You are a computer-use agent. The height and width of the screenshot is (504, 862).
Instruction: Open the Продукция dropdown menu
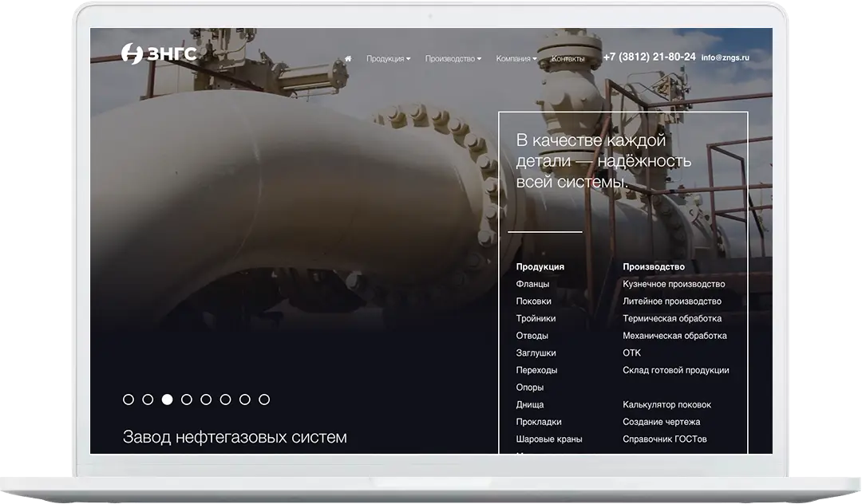pyautogui.click(x=388, y=59)
